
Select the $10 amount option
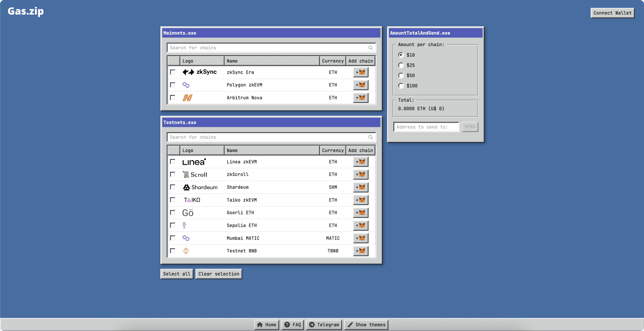point(401,55)
